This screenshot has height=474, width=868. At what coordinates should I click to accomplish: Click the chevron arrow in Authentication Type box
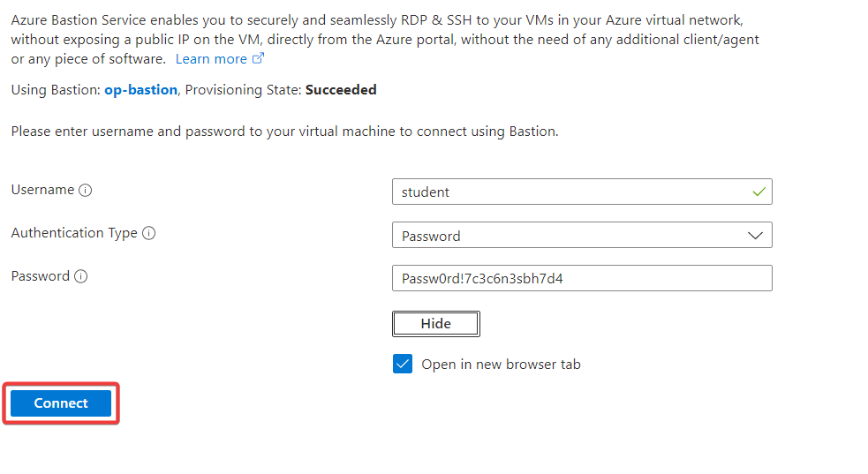tap(755, 236)
